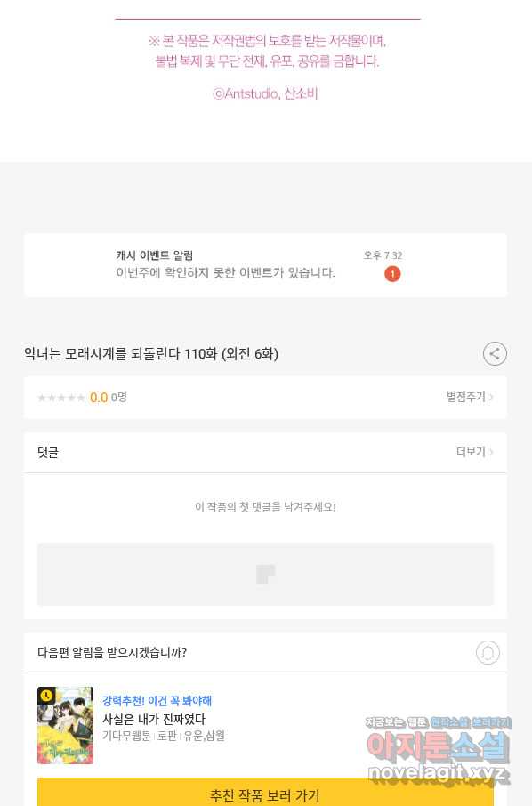Click the 이 작품의 첫 댓글을 남겨주세요 prompt

[x=265, y=507]
